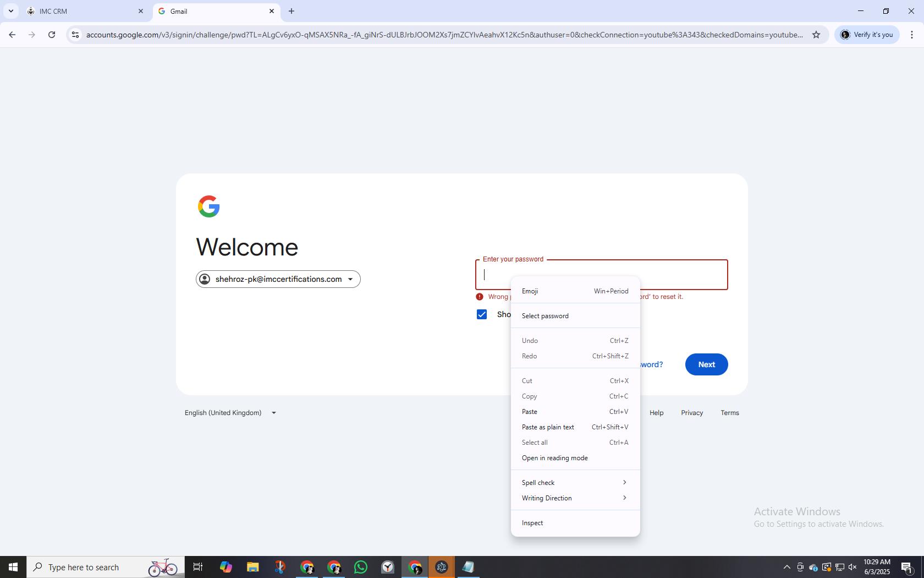Click Select all in the context menu

point(575,443)
